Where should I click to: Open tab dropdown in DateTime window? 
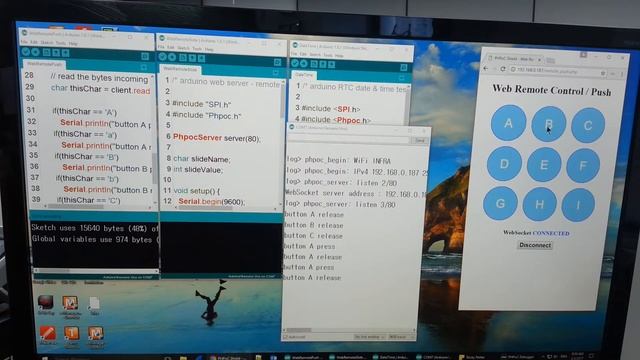(402, 78)
